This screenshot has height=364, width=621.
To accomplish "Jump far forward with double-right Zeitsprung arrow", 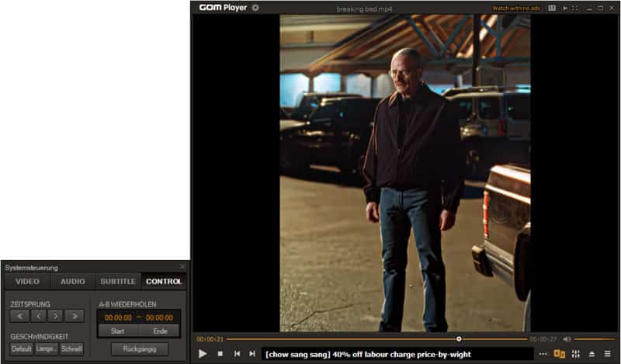I will (x=75, y=316).
